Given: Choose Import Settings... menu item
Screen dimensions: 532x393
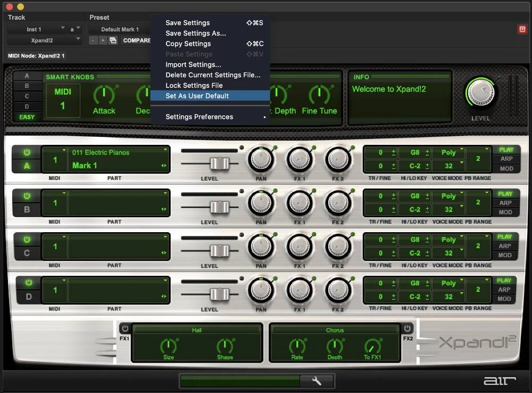Looking at the screenshot, I should click(210, 64).
